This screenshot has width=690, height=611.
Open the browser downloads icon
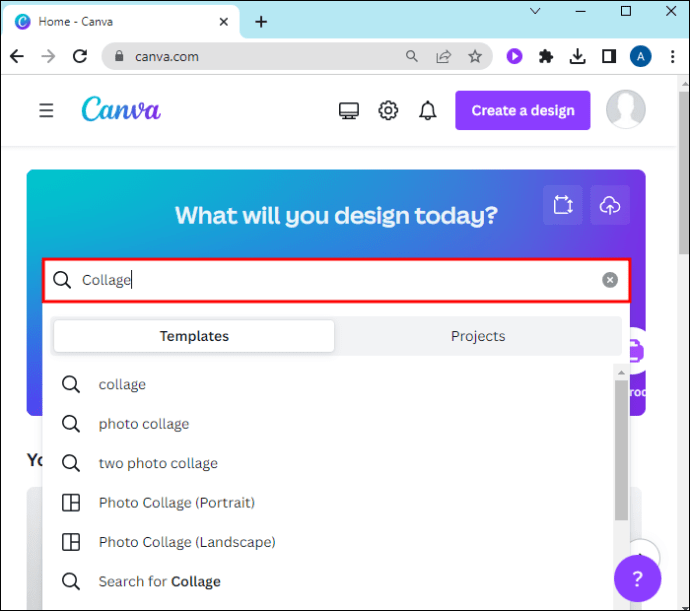point(577,56)
